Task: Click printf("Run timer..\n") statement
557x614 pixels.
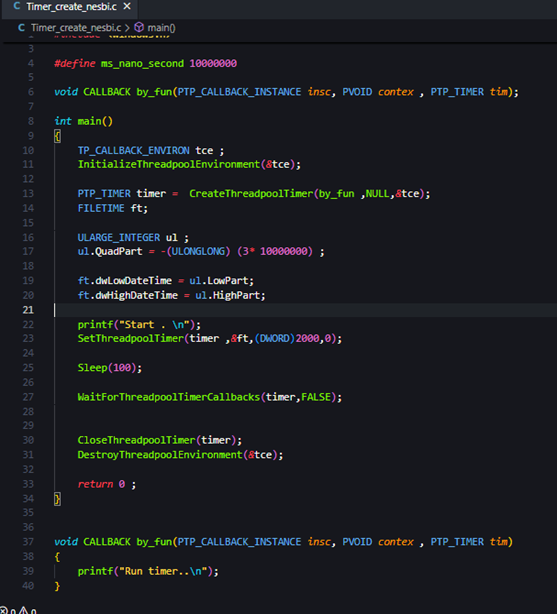Action: [148, 571]
